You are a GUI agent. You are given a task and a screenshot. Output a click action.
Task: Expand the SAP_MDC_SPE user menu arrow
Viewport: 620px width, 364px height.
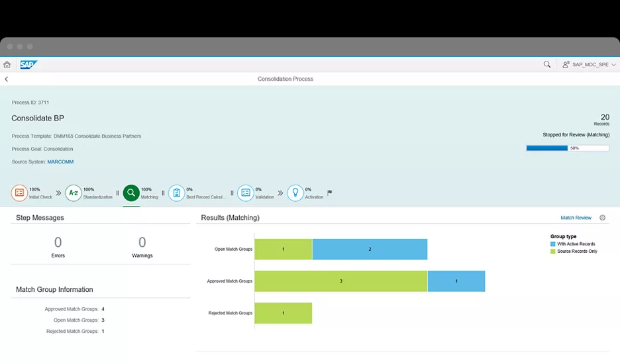pos(613,65)
